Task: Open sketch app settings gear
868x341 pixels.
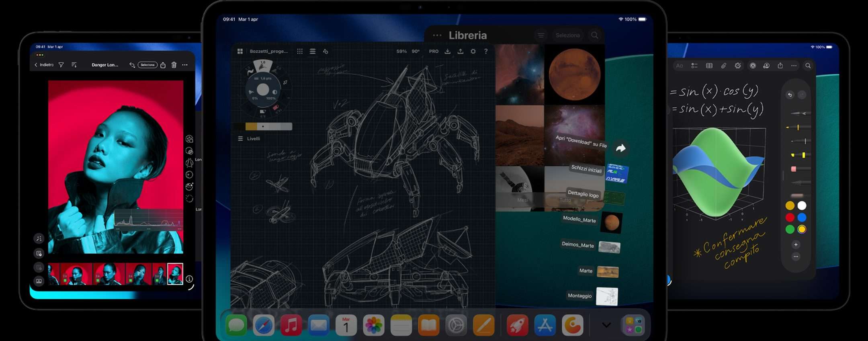Action: coord(473,51)
